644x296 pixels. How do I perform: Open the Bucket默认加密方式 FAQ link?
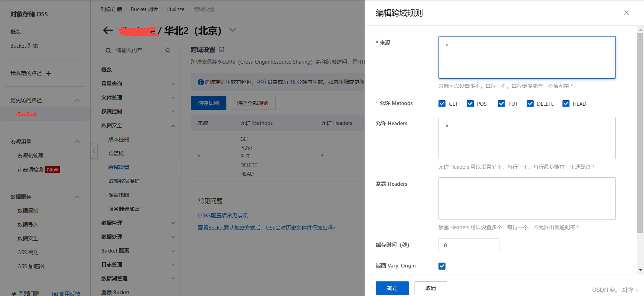267,228
